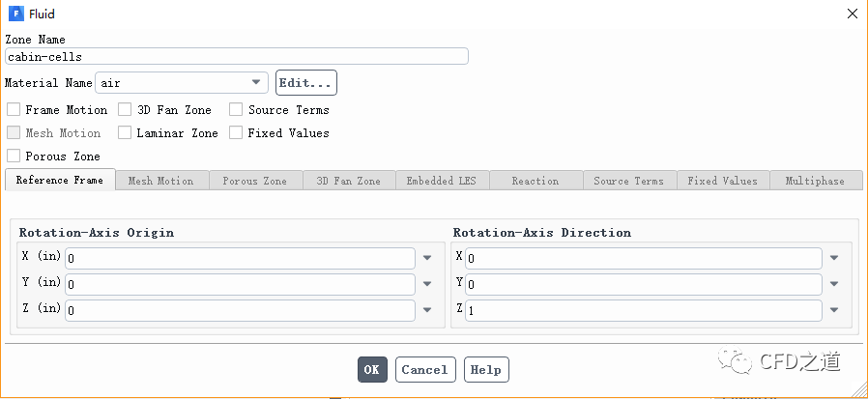Expand the Z direction value dropdown arrow
The image size is (868, 399).
(834, 310)
